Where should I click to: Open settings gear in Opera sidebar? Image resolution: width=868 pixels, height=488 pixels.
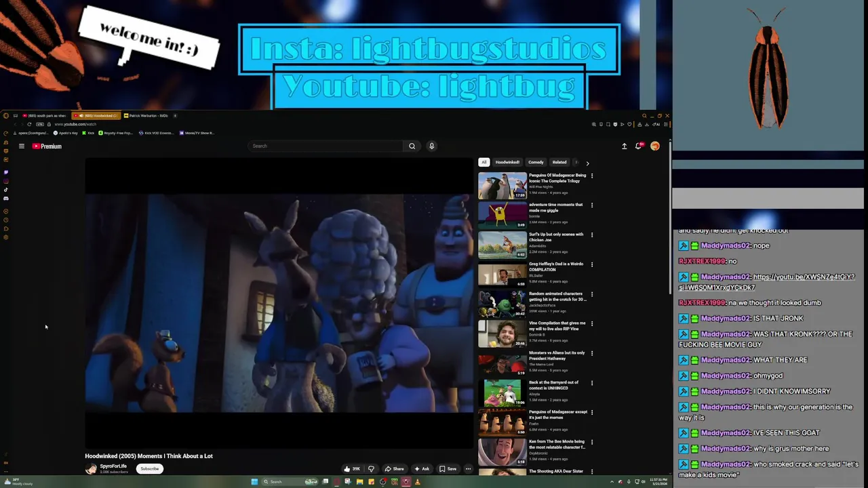coord(6,237)
